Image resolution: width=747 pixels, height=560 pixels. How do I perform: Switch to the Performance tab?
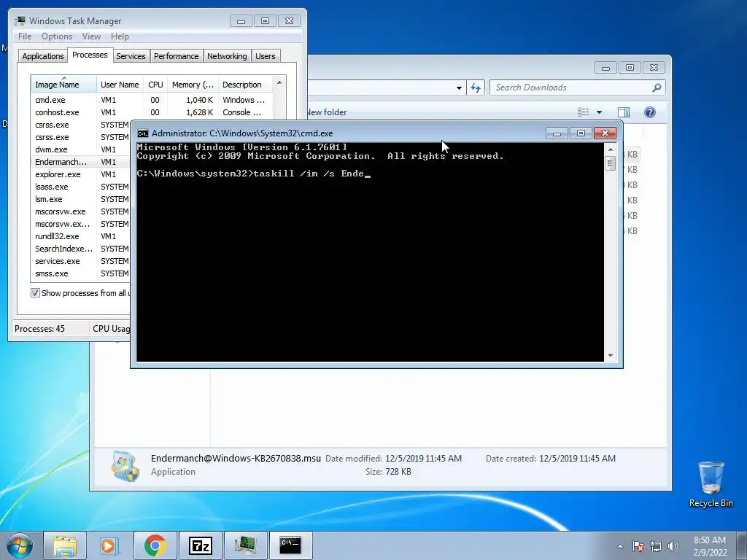(177, 56)
